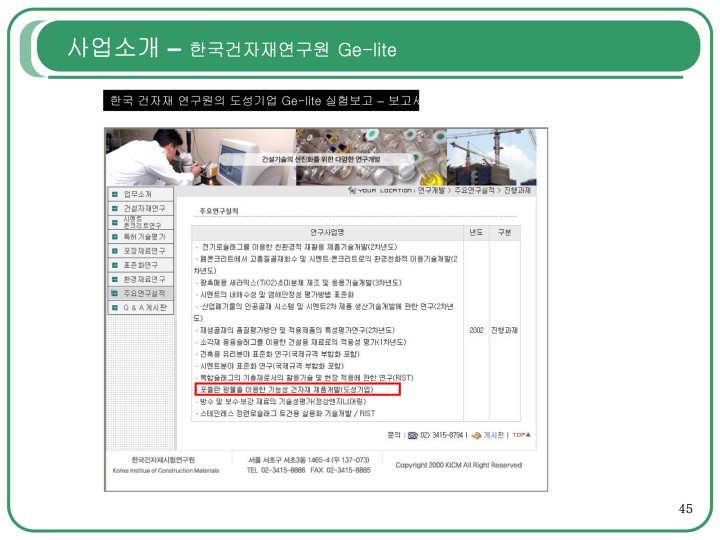Click the 진행과제 breadcrumb entry
Image resolution: width=720 pixels, height=540 pixels.
[517, 190]
